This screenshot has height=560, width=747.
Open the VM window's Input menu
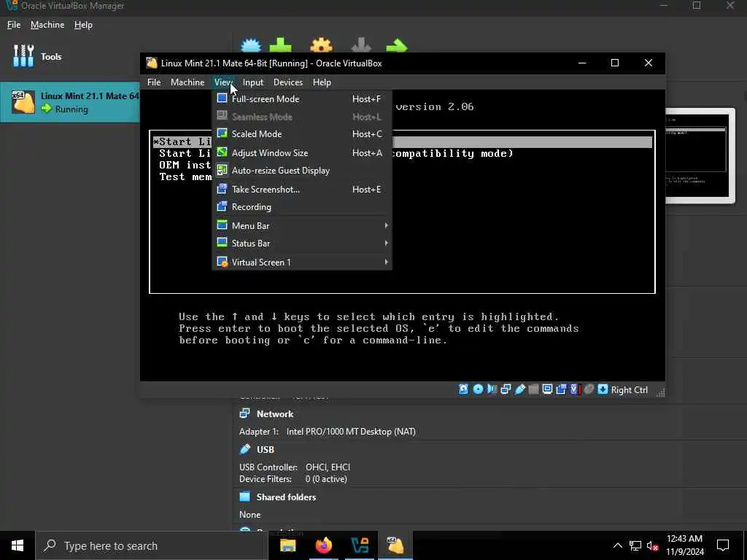click(253, 82)
